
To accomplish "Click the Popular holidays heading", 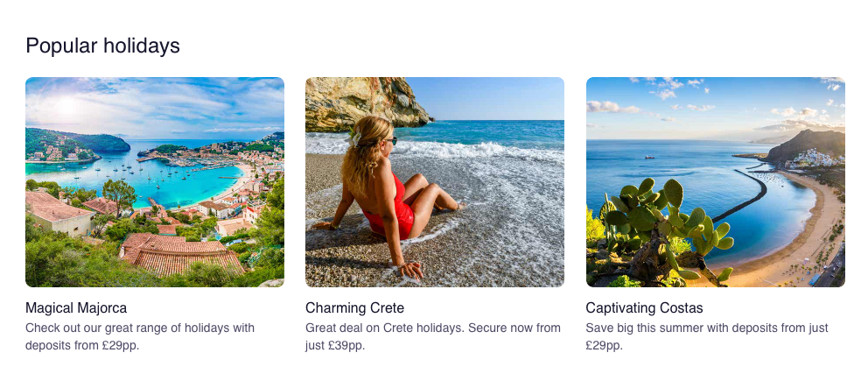I will [102, 46].
